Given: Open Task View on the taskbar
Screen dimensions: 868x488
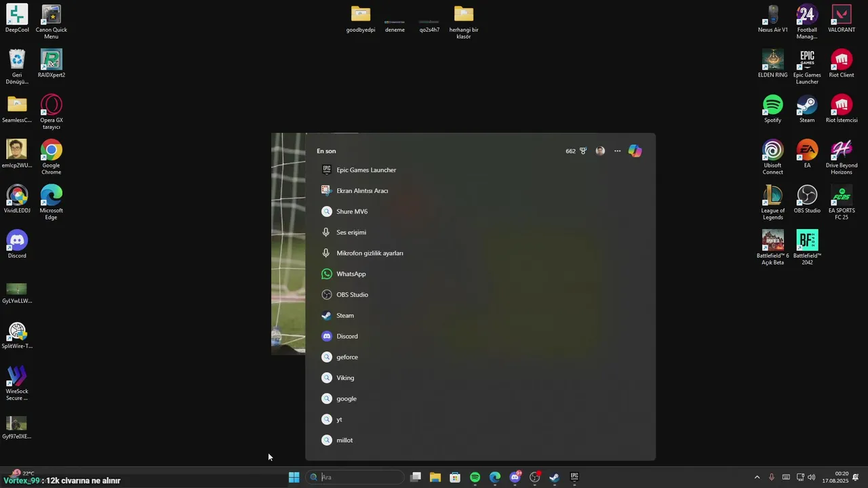Looking at the screenshot, I should [416, 477].
